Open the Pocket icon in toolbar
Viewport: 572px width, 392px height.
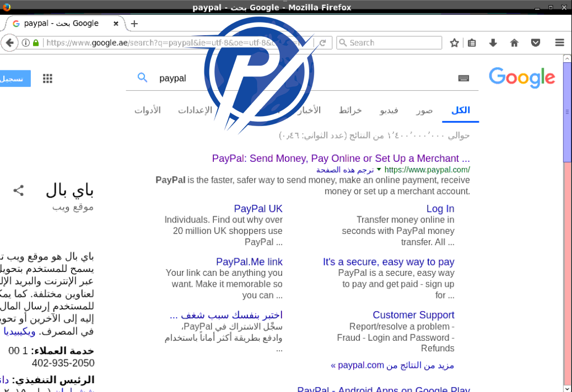[x=536, y=43]
